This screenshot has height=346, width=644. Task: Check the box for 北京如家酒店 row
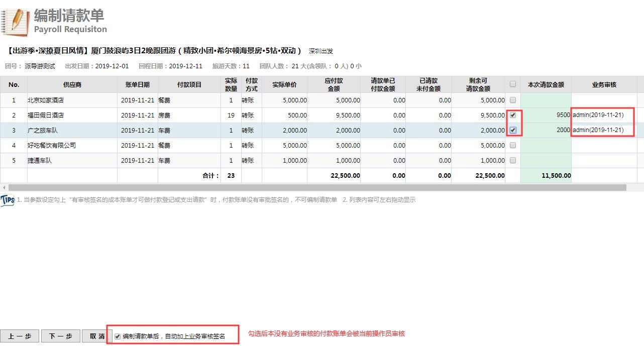tap(513, 100)
